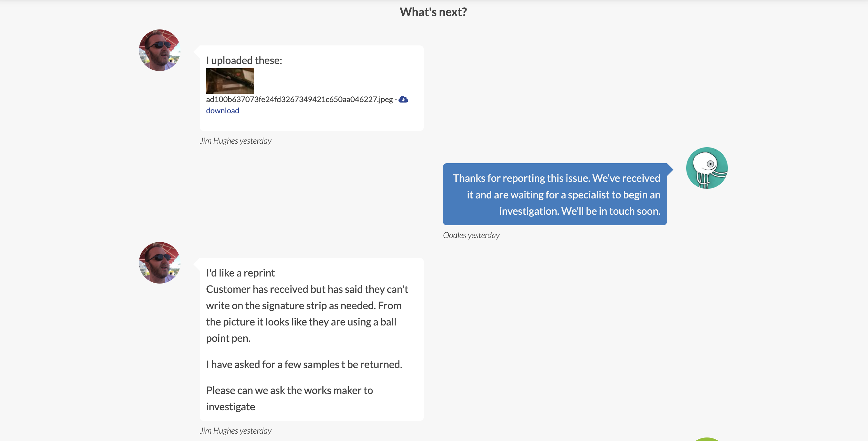Image resolution: width=868 pixels, height=441 pixels.
Task: Click the jpeg filename text
Action: click(x=299, y=100)
